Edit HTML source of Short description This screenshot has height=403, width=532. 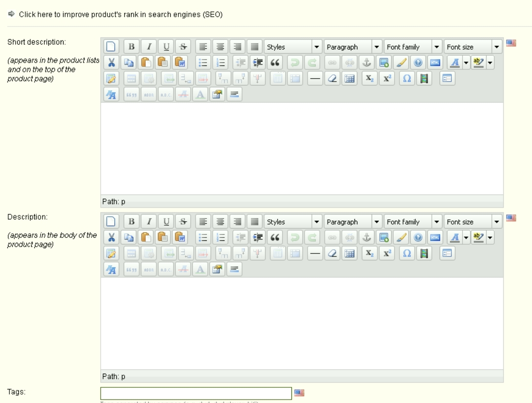click(435, 63)
